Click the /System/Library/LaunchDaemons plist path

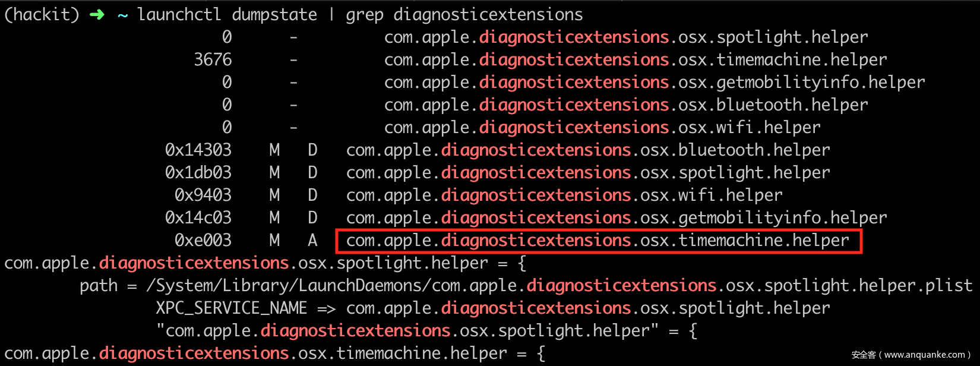click(x=559, y=286)
